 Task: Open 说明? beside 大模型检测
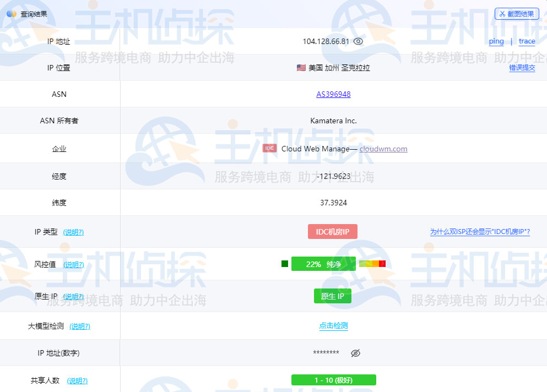tap(80, 326)
